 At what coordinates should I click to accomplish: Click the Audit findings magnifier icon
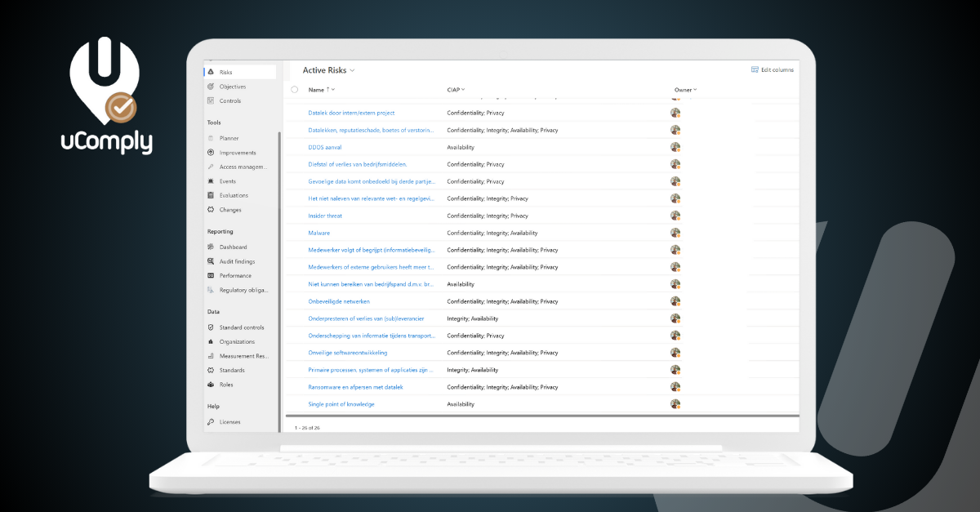point(211,261)
